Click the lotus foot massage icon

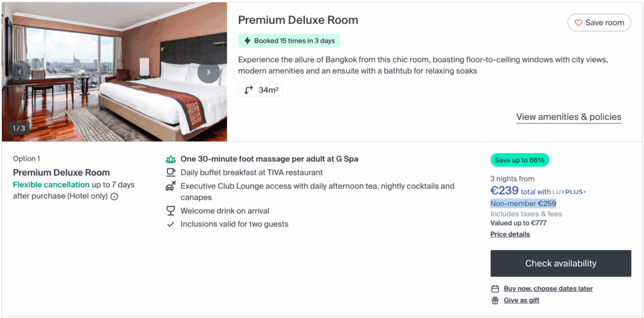[171, 159]
